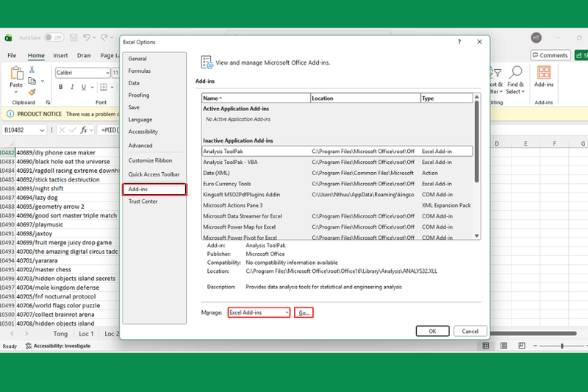This screenshot has width=588, height=392.
Task: Switch to Page Break Preview in status bar
Action: tap(522, 346)
